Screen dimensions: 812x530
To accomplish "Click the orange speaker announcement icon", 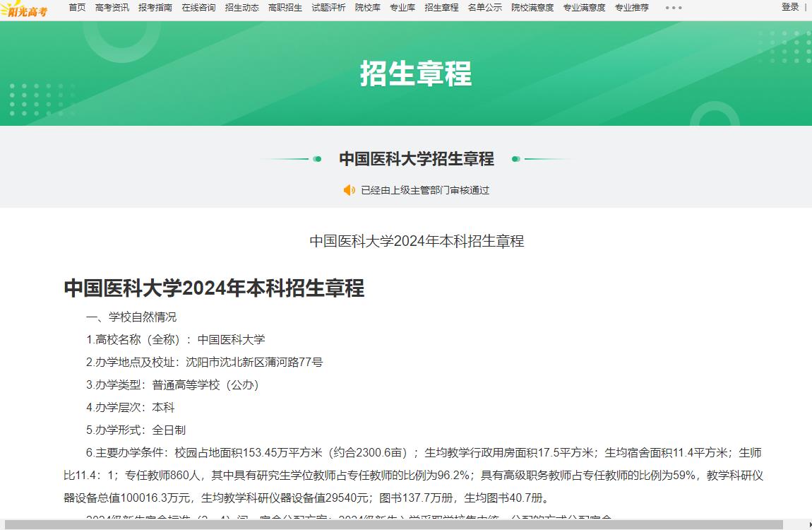I will 349,190.
